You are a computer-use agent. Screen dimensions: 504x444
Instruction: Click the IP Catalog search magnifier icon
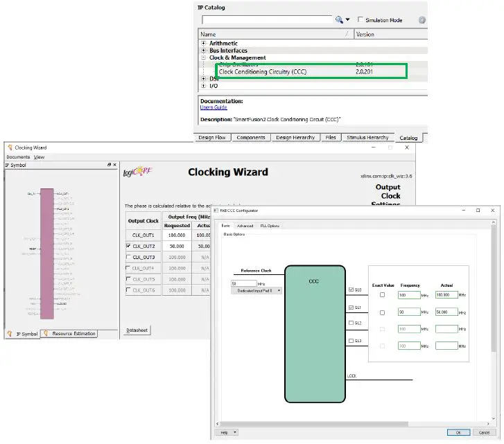[339, 19]
